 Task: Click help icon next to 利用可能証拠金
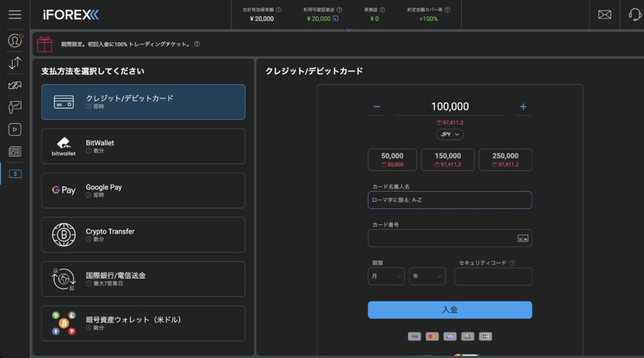339,9
